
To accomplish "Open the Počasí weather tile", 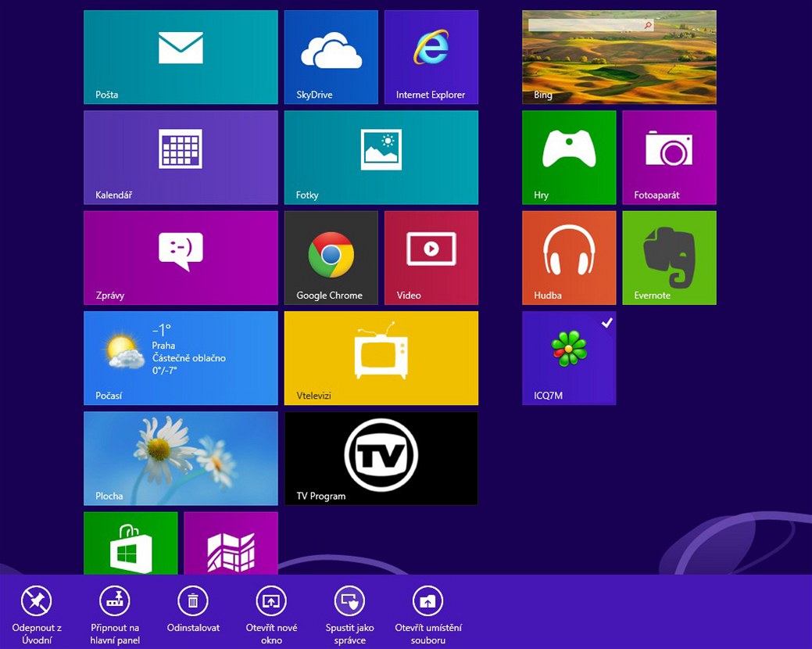I will point(181,358).
